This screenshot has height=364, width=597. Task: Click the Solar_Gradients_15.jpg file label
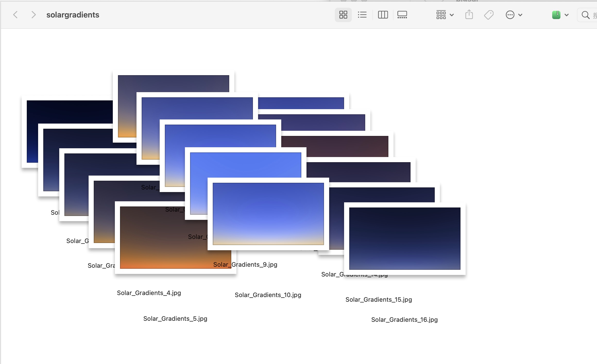point(379,300)
